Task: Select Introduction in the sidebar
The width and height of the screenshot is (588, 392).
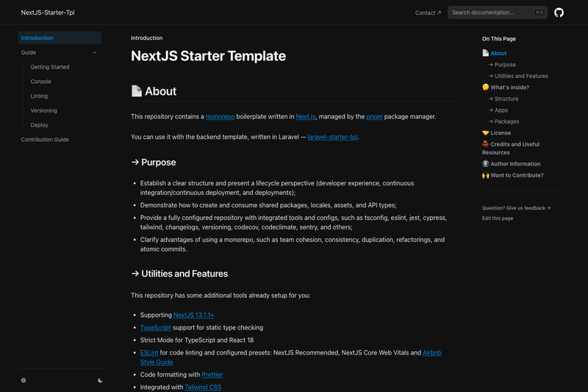Action: pos(60,38)
